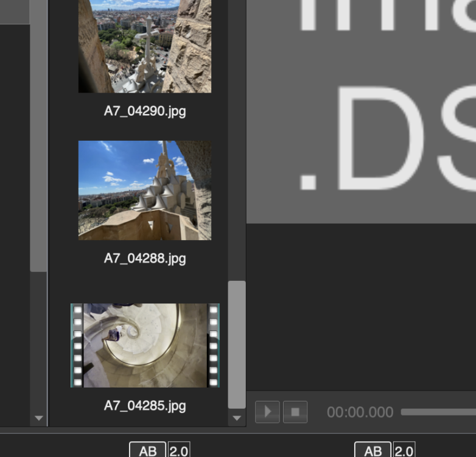Click the filmstrip left edge of A7_04285 thumbnail
The width and height of the screenshot is (476, 457).
[77, 345]
